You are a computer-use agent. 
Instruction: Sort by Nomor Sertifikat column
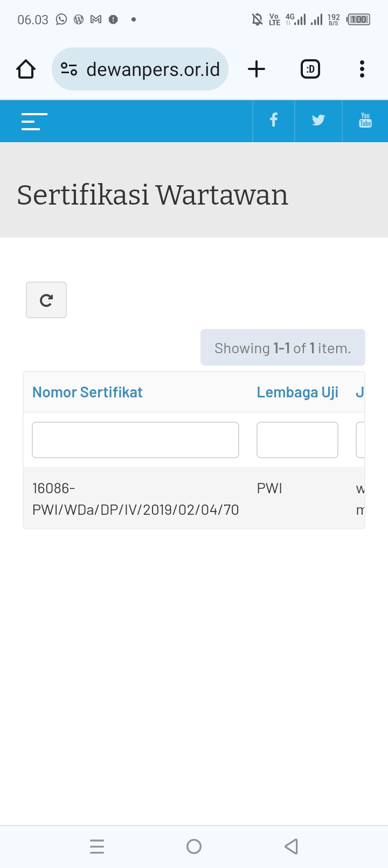pyautogui.click(x=87, y=392)
